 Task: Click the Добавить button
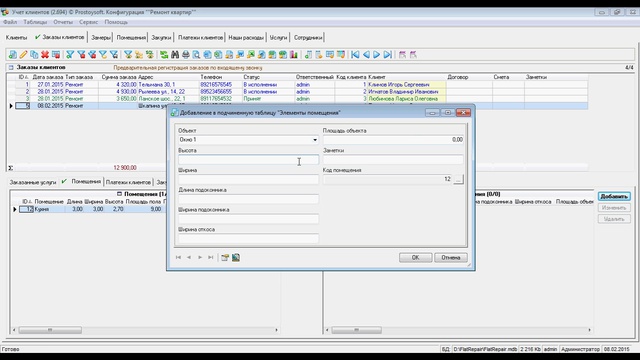[x=614, y=196]
